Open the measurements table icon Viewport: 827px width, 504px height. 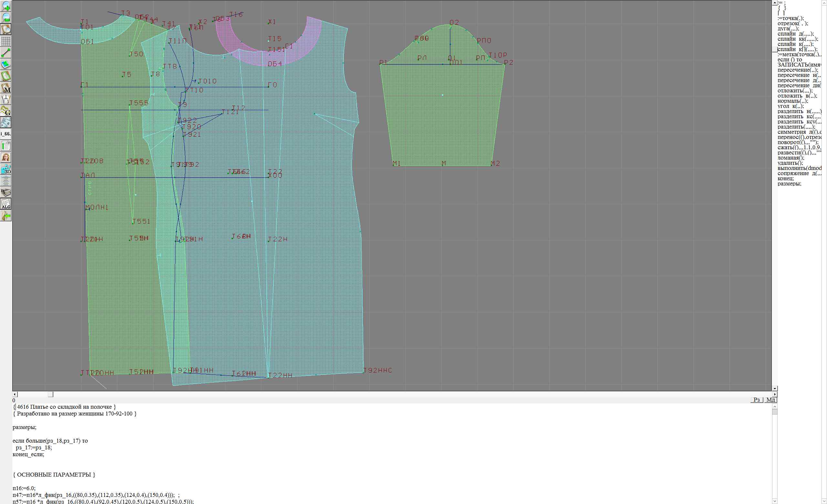[x=6, y=146]
